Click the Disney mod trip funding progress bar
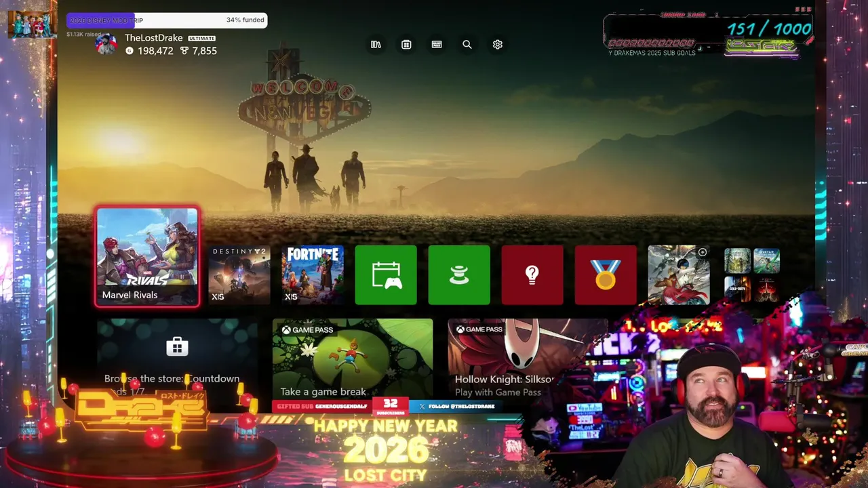Screen dimensions: 868x488 coord(167,20)
